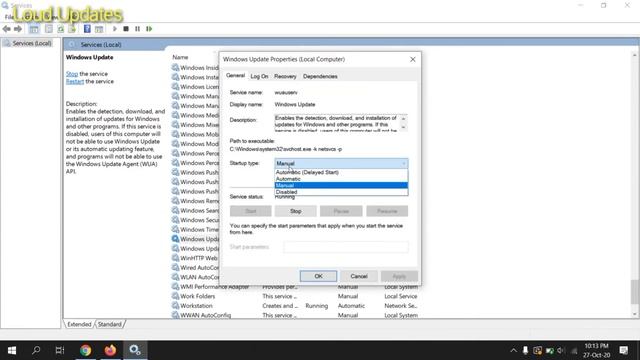Click gear icon of Windows Installer service row
This screenshot has width=640, height=360.
(176, 77)
